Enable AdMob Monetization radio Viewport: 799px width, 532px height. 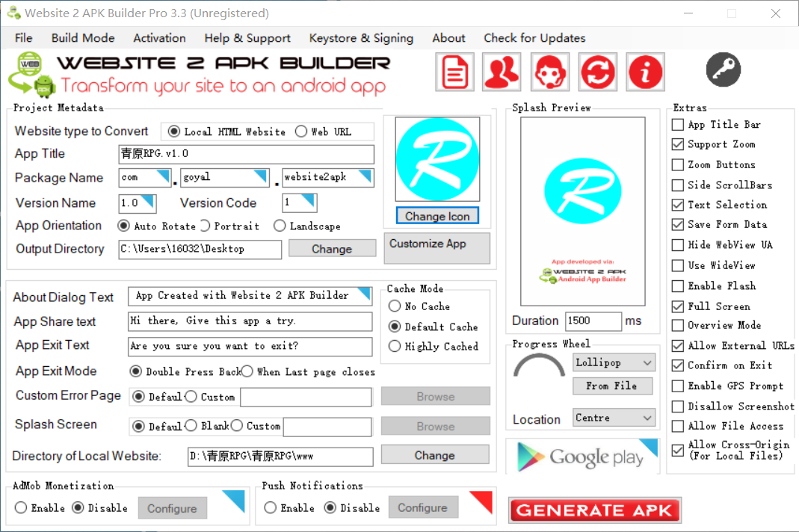[x=21, y=507]
